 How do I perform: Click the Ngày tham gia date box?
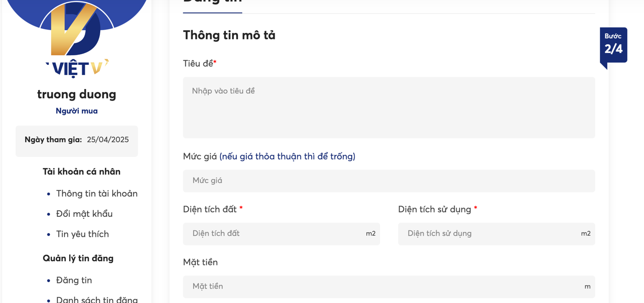pyautogui.click(x=77, y=141)
